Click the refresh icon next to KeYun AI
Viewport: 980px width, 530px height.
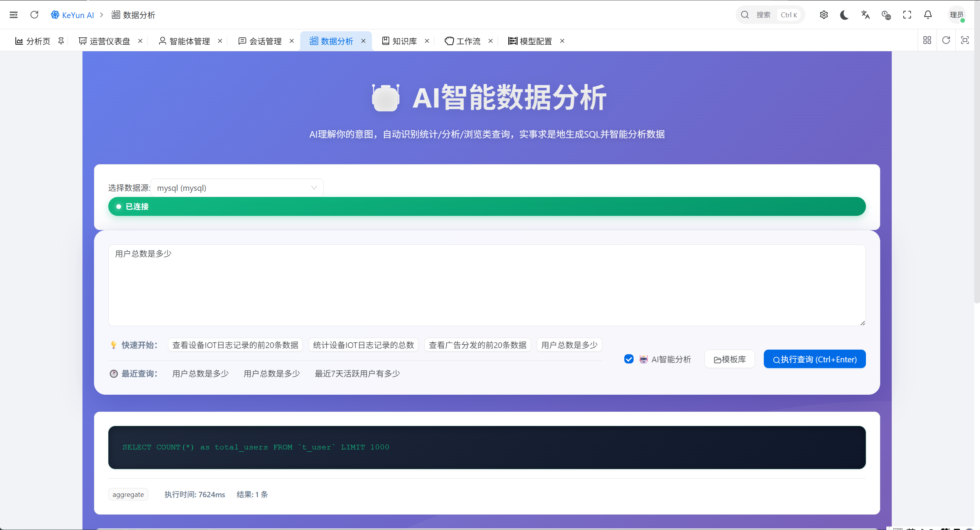coord(34,15)
